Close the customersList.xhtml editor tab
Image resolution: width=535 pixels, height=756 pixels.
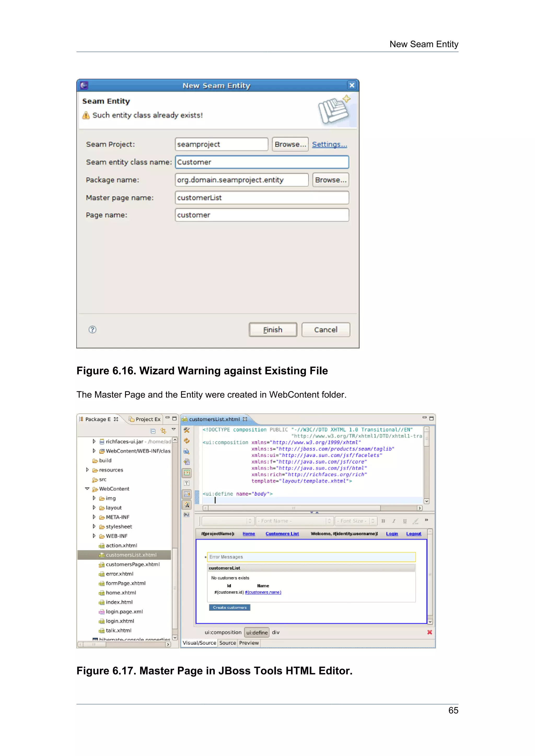[245, 419]
